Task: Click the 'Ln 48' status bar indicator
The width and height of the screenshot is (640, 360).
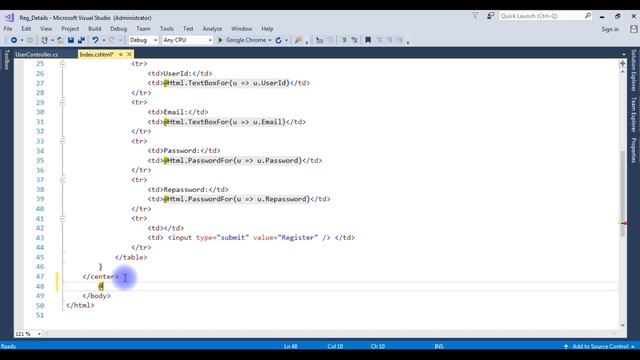Action: point(291,347)
